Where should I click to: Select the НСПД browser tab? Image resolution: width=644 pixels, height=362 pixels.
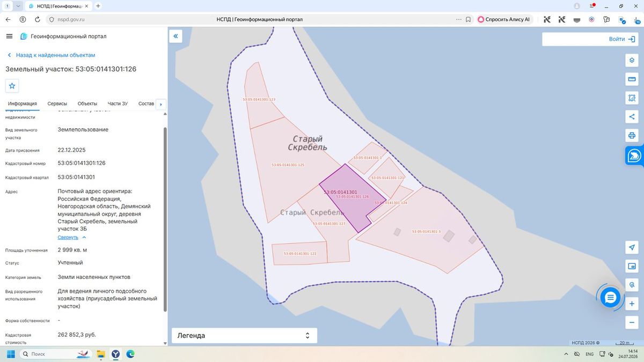pyautogui.click(x=58, y=6)
